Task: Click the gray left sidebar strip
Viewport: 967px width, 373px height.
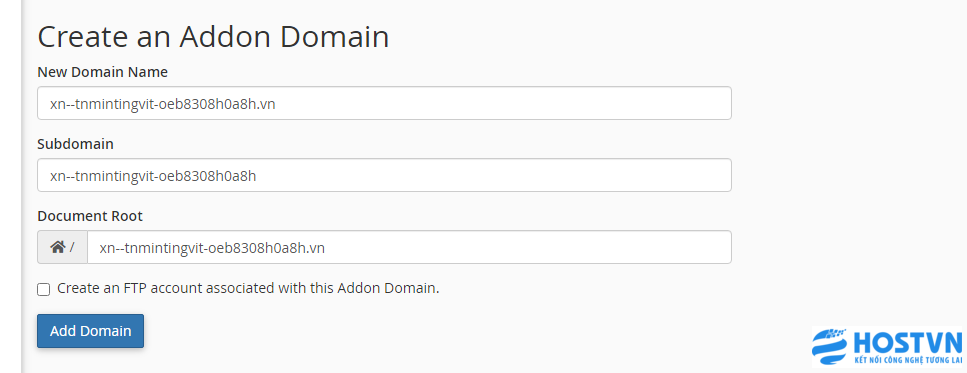Action: (x=10, y=186)
